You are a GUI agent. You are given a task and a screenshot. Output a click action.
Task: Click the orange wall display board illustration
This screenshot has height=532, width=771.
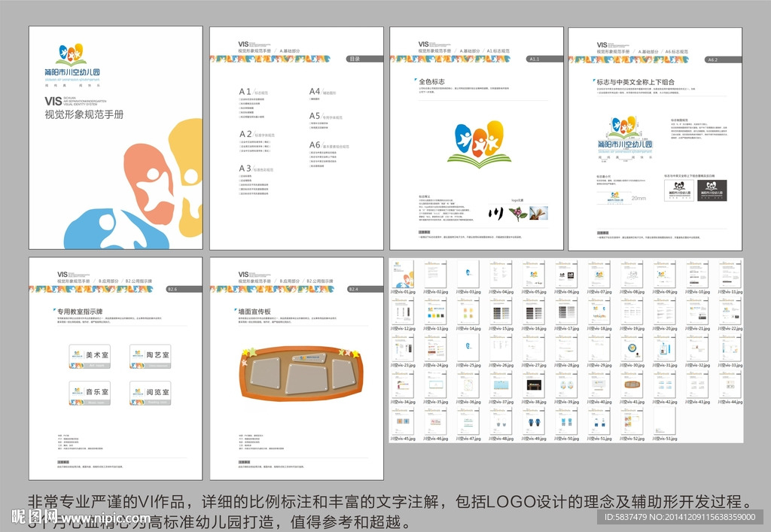(x=301, y=373)
